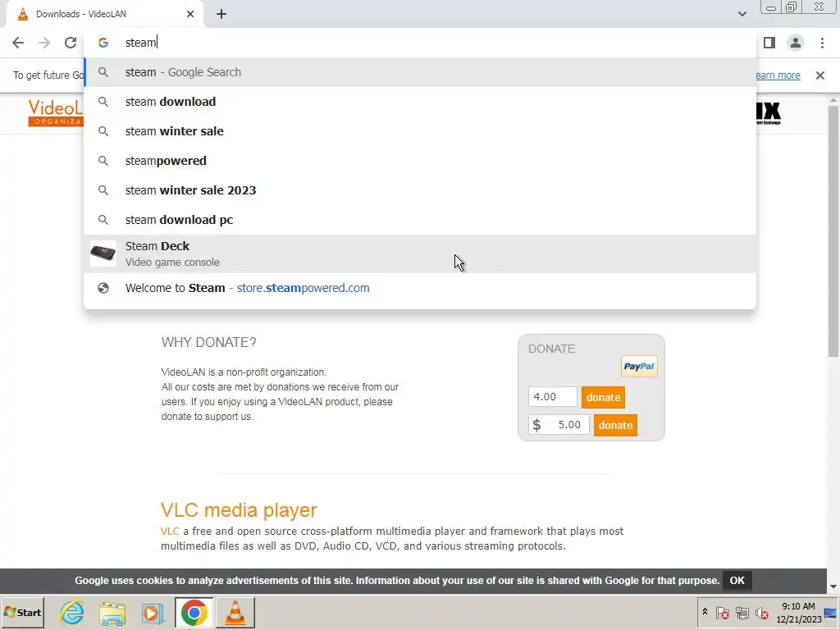Click the scrollbar down arrow
Viewport: 840px width, 630px height.
pyautogui.click(x=833, y=587)
